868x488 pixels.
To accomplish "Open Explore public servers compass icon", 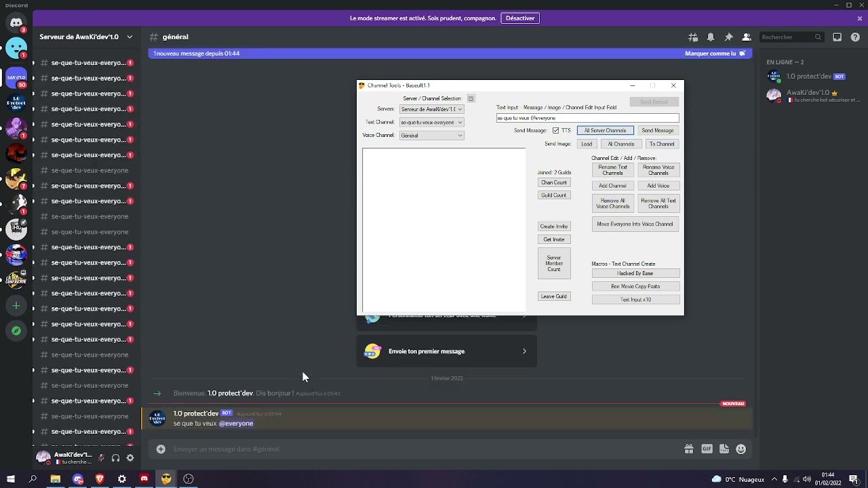I will click(16, 331).
